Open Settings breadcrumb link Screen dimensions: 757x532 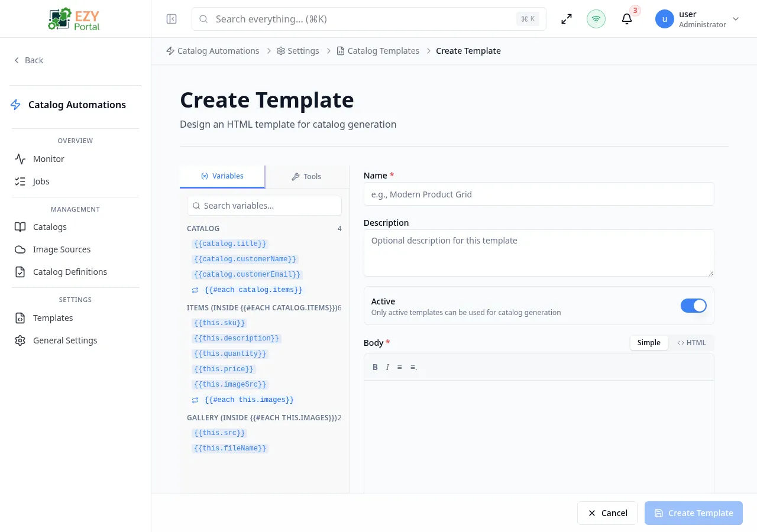coord(297,51)
